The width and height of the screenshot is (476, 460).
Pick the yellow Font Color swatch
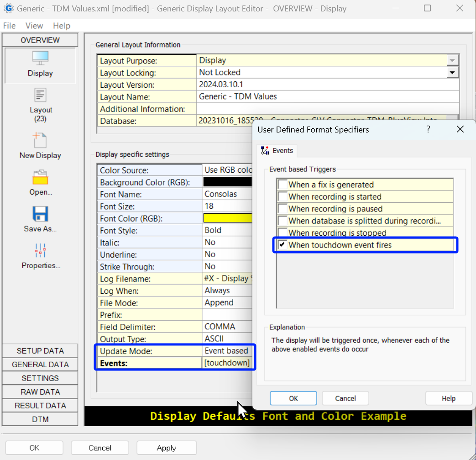[228, 218]
